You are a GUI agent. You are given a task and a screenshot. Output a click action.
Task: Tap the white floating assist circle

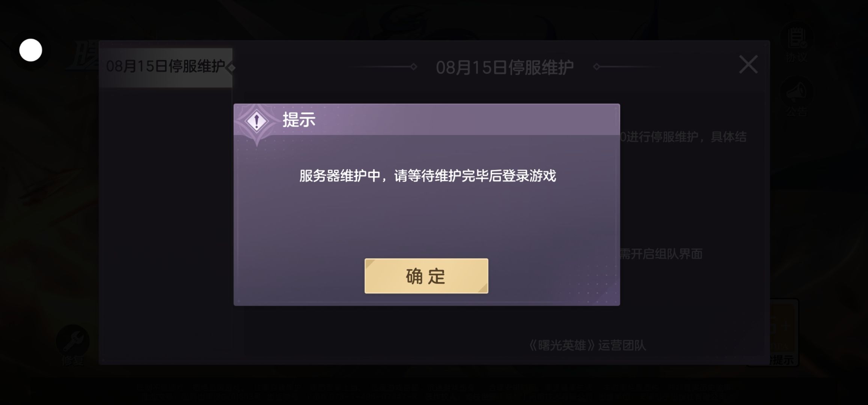31,50
